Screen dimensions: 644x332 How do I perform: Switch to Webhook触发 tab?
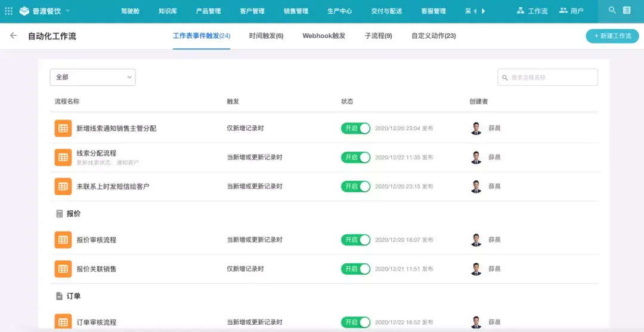[x=324, y=36]
